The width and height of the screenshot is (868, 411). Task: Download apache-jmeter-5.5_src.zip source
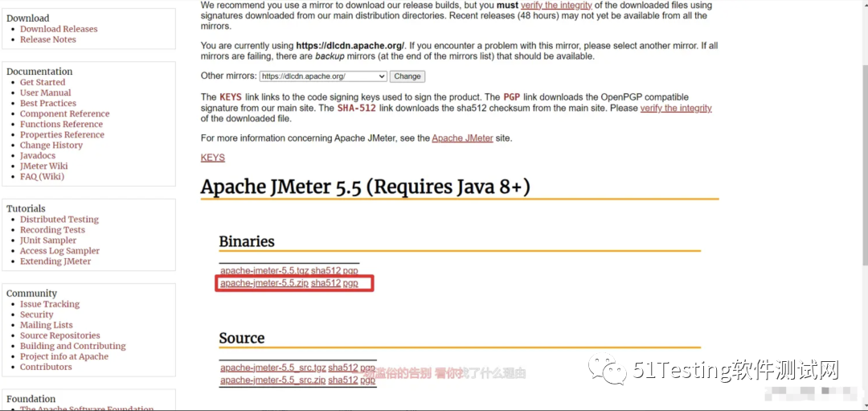(273, 380)
